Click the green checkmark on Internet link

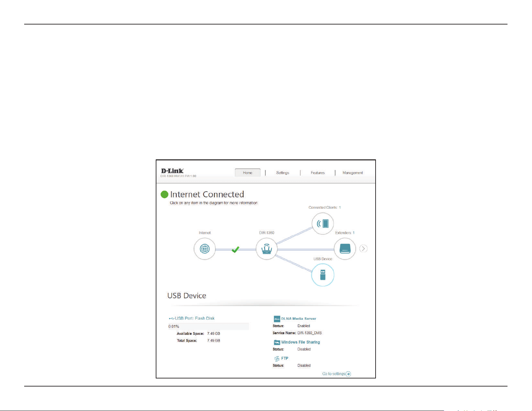click(236, 249)
